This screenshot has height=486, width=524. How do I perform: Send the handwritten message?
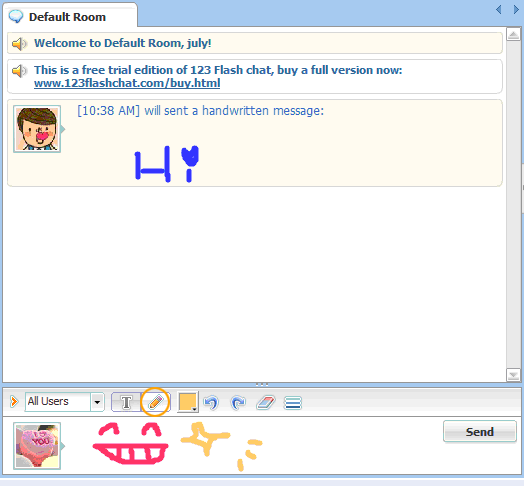coord(480,432)
